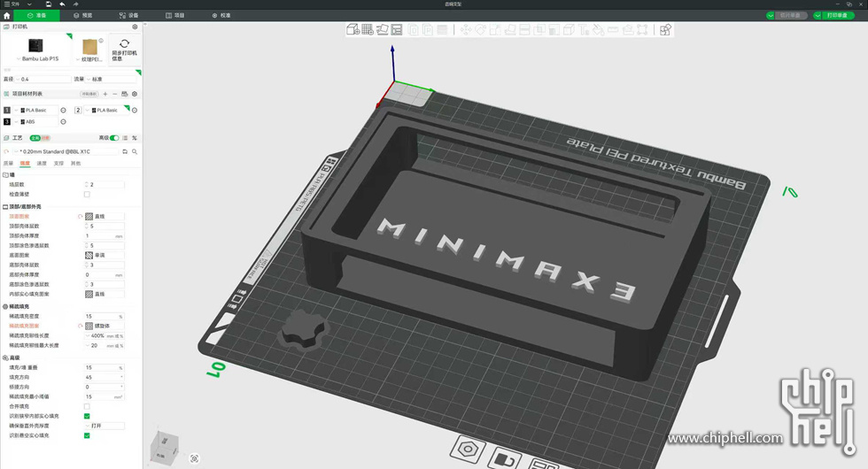
Task: Click filament 3 color swatch
Action: coord(7,122)
